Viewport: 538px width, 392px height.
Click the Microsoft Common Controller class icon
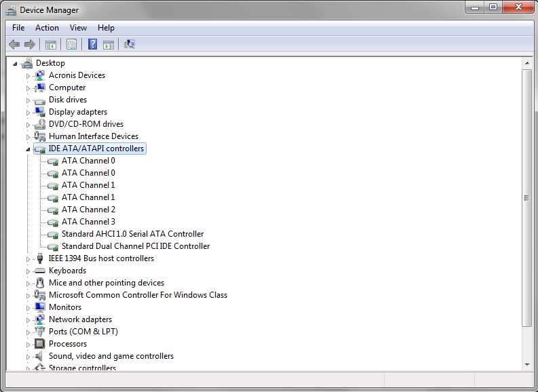pos(40,295)
